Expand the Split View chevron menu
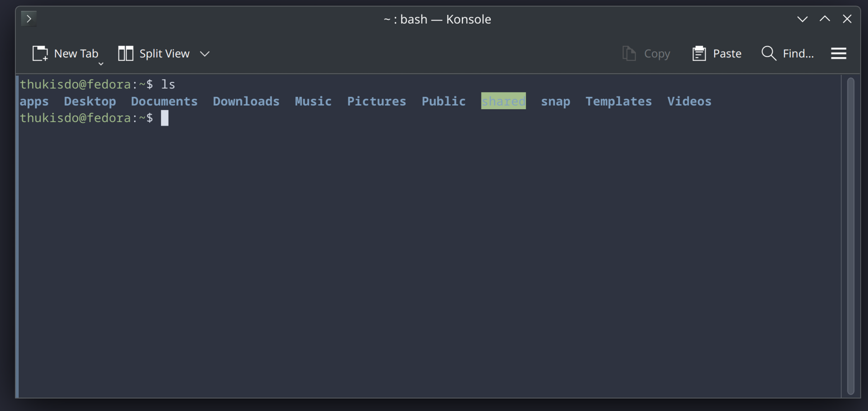868x411 pixels. click(x=205, y=54)
